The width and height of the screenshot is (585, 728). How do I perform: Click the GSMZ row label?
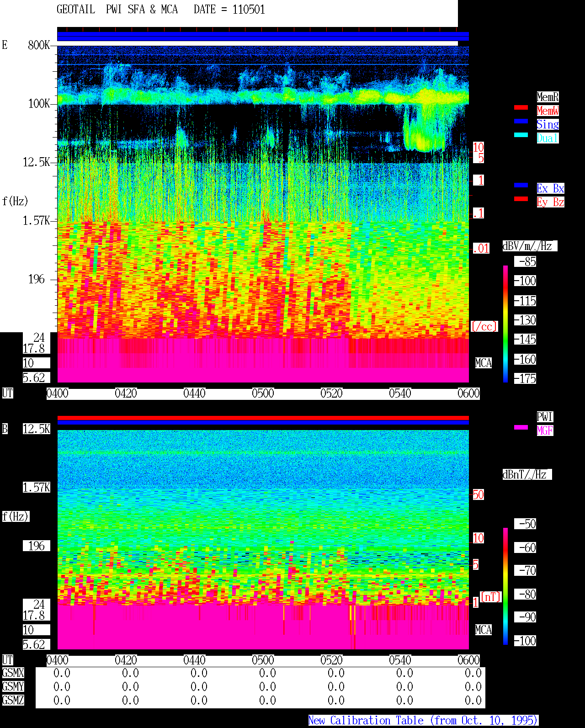tap(13, 700)
